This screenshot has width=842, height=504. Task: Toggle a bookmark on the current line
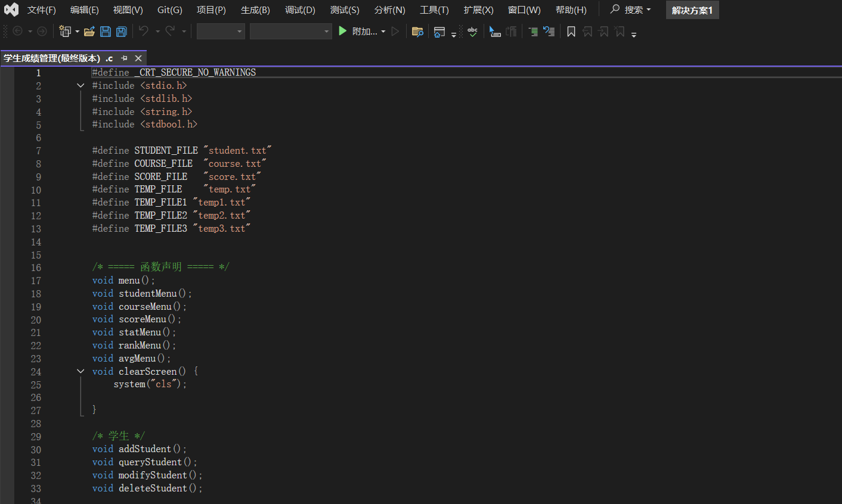click(x=571, y=32)
